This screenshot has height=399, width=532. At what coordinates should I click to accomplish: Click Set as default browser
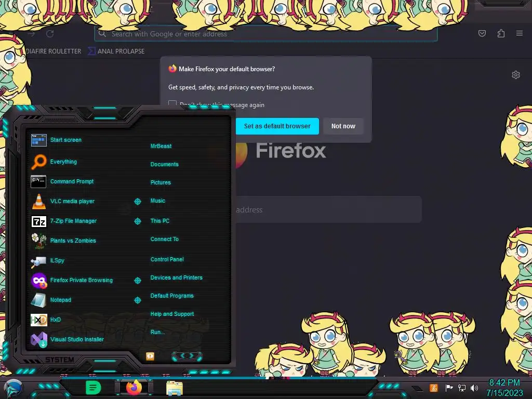277,126
